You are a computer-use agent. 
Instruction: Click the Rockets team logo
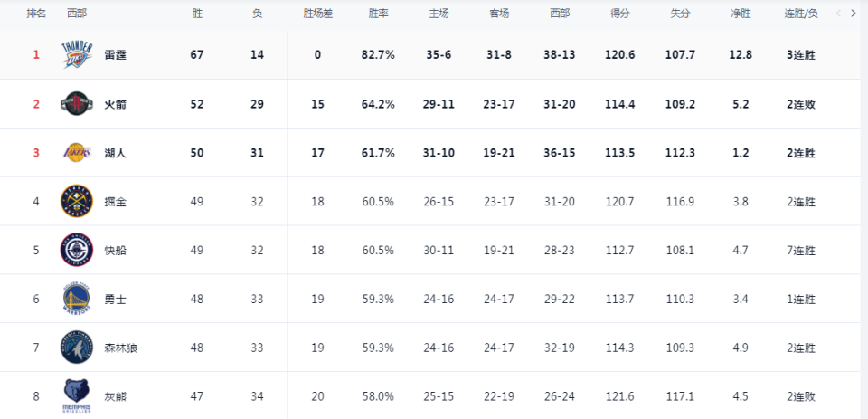(x=76, y=104)
